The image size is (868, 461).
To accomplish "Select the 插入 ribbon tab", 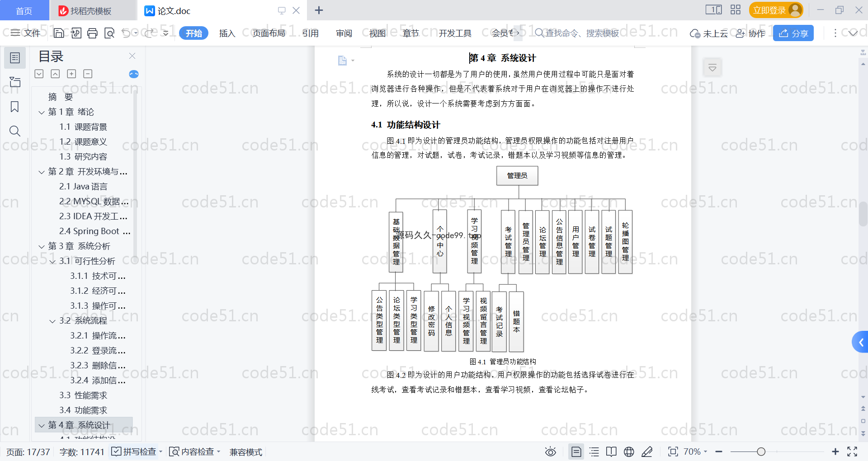I will [227, 33].
